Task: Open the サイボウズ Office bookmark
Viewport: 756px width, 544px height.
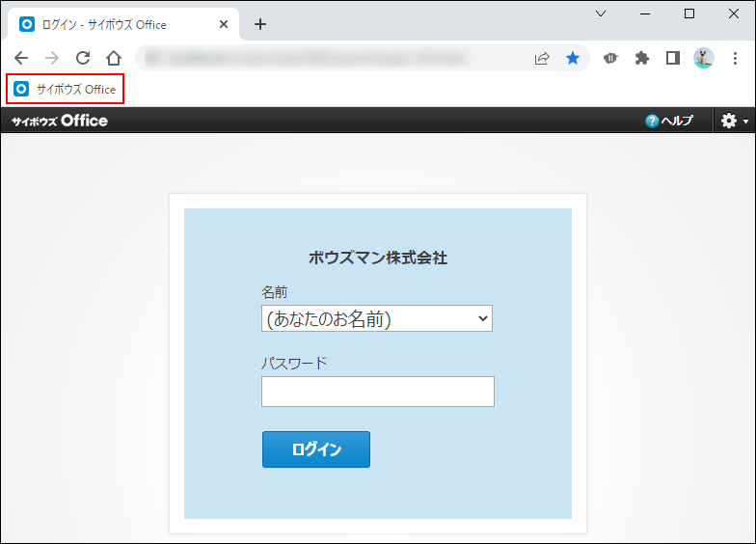Action: coord(66,89)
